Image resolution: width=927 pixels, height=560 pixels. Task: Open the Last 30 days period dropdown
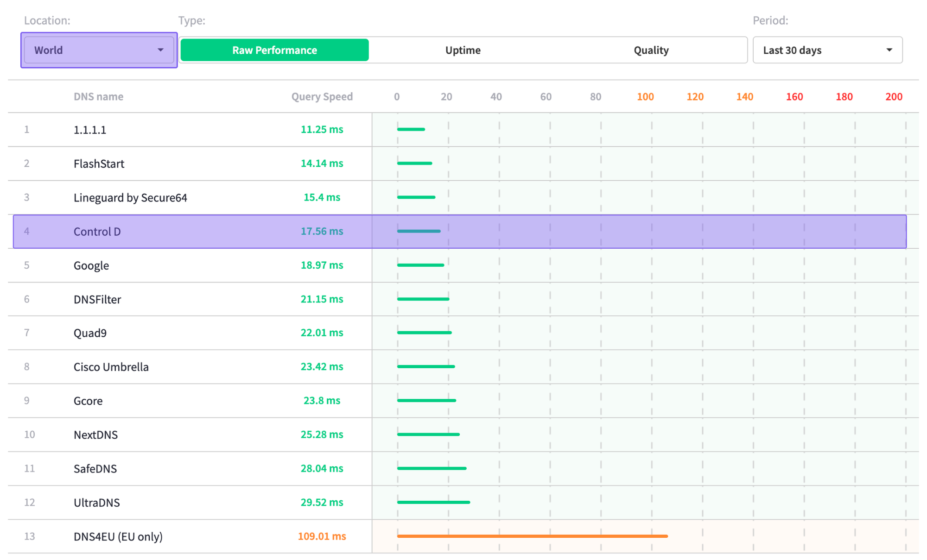tap(827, 50)
